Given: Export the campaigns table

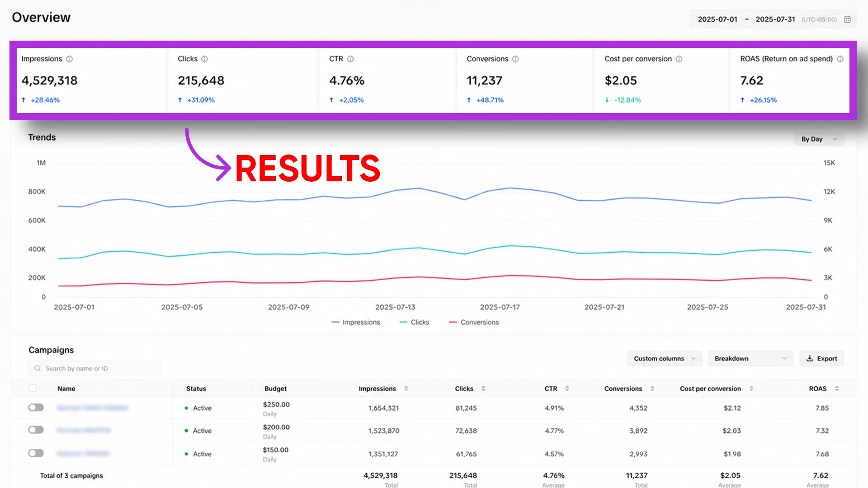Looking at the screenshot, I should click(821, 358).
